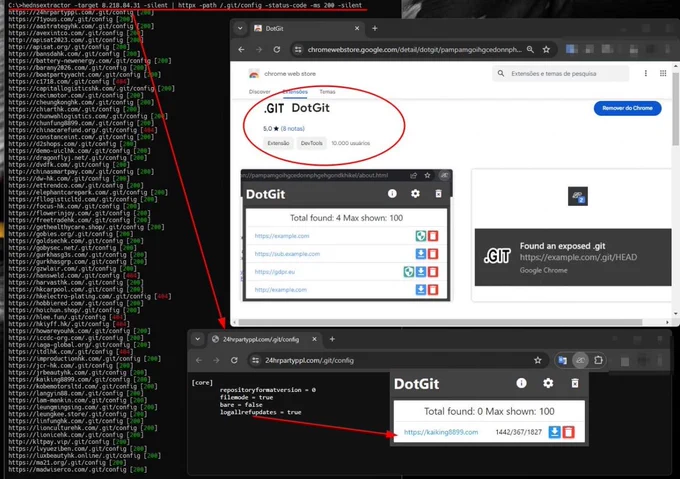Switch to the Discover tab

(260, 92)
